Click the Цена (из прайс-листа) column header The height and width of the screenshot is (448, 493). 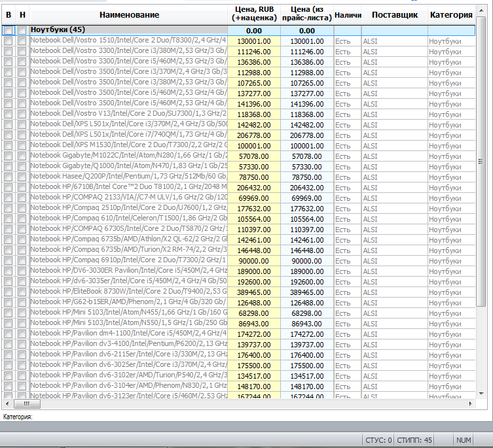(x=307, y=14)
